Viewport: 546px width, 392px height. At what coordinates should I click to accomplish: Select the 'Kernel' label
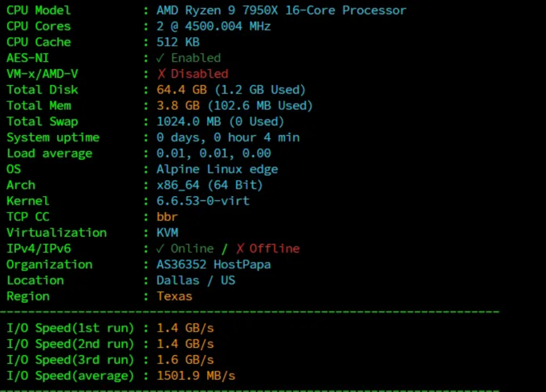[28, 201]
